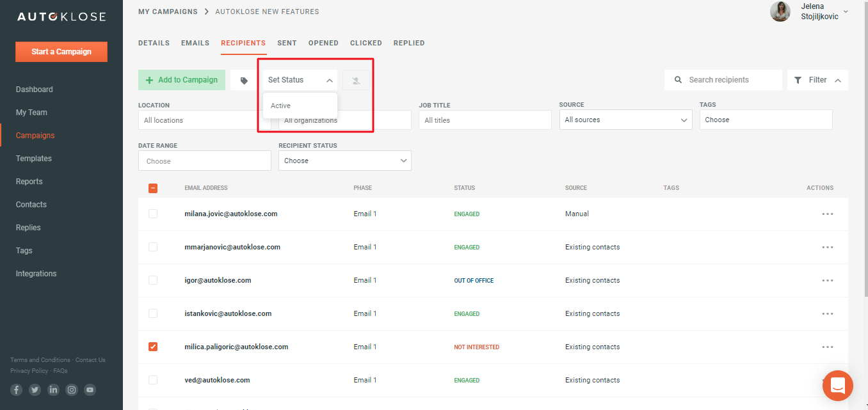This screenshot has height=410, width=868.
Task: Check the ved@autoklose.com row checkbox
Action: [153, 380]
